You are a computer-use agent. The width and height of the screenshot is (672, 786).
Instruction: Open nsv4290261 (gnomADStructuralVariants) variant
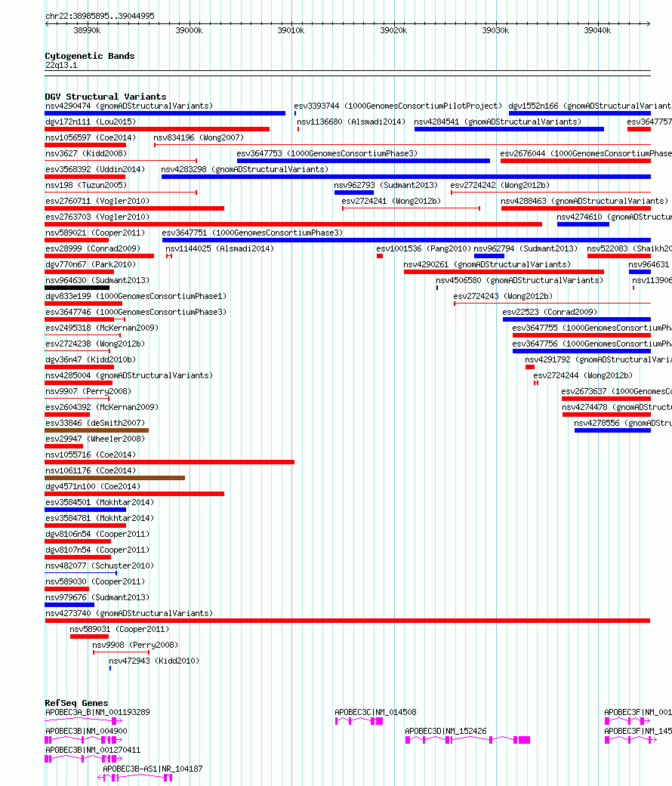pos(487,265)
